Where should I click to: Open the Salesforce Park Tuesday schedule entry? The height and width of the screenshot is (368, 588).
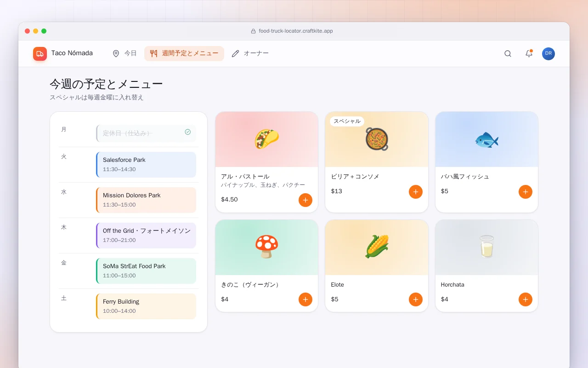click(x=146, y=165)
